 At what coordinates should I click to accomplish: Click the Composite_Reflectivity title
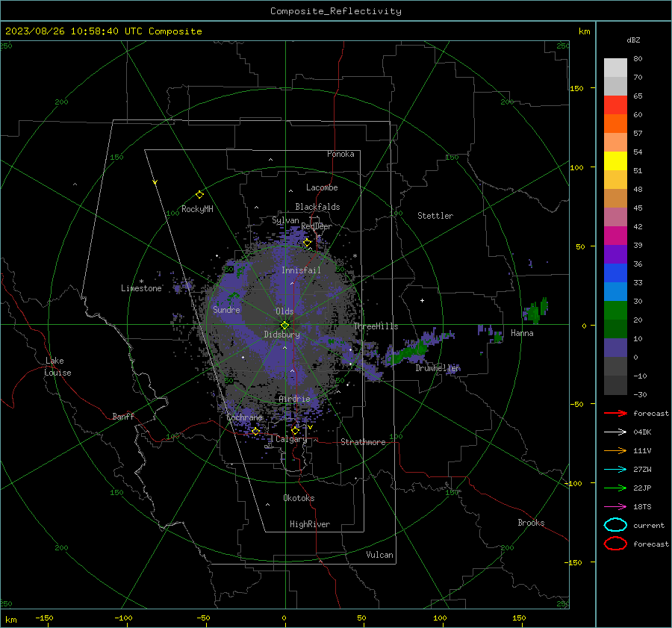336,11
